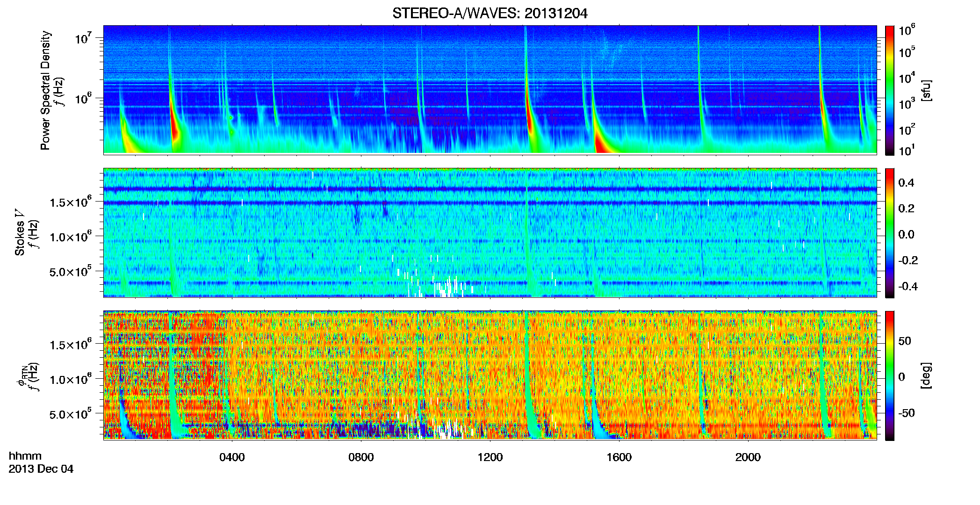Click the 0800 time tick label
This screenshot has height=505, width=980.
coord(361,457)
